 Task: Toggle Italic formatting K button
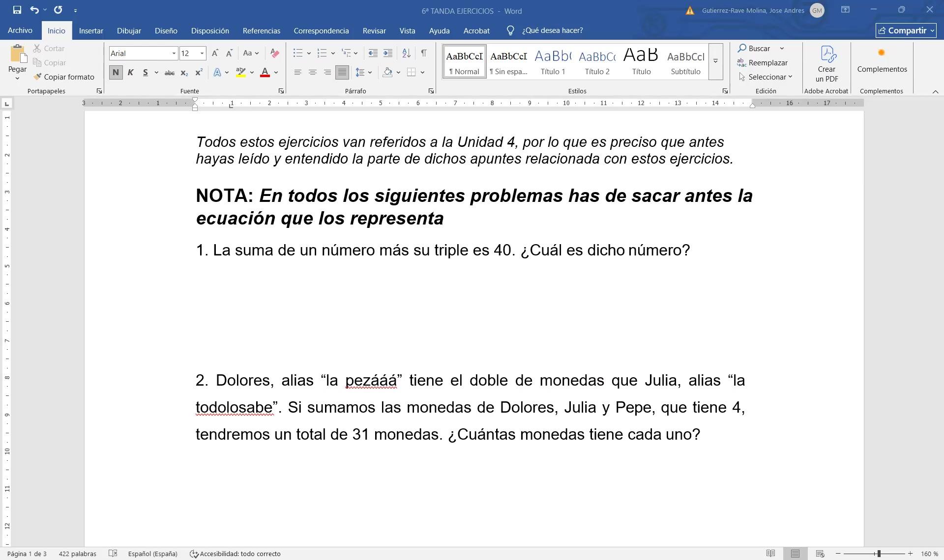pyautogui.click(x=130, y=73)
